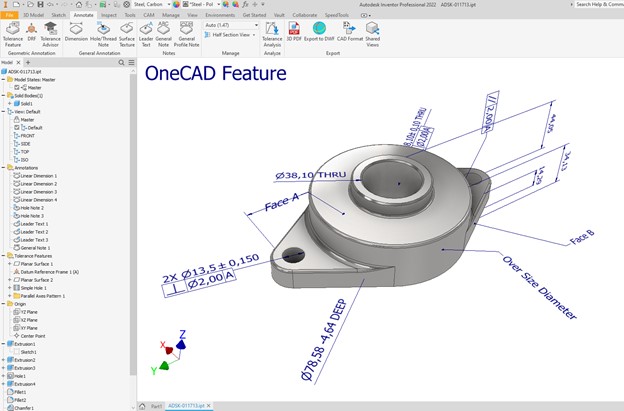
Task: Run the Tolerance Analysis tool
Action: tap(272, 34)
